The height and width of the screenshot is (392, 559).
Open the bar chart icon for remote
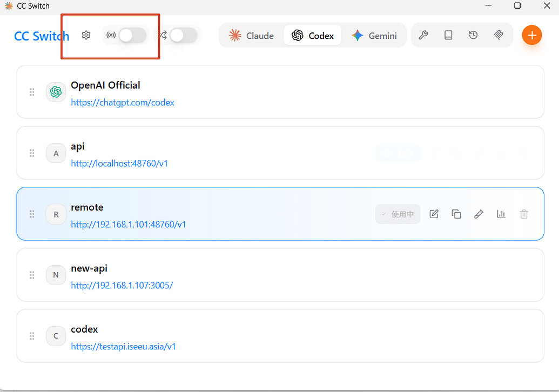point(501,214)
